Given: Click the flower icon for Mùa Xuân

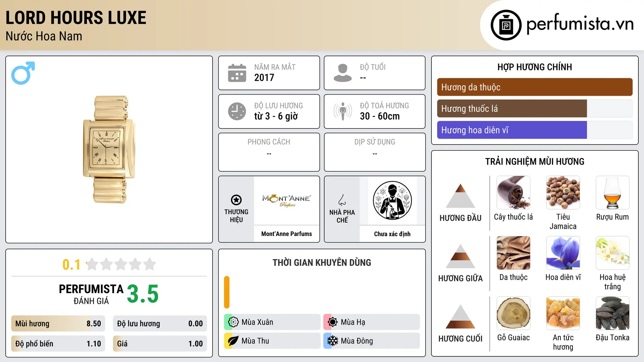Looking at the screenshot, I should click(x=233, y=322).
